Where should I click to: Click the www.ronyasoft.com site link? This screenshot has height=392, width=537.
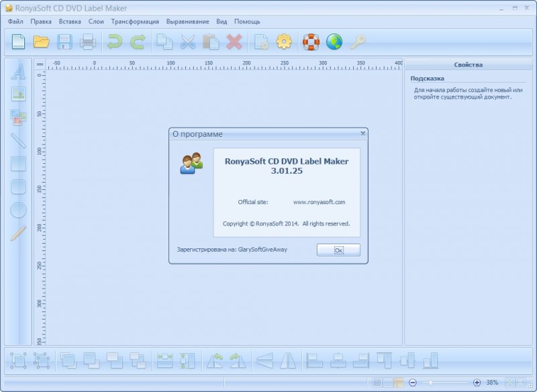(x=319, y=202)
